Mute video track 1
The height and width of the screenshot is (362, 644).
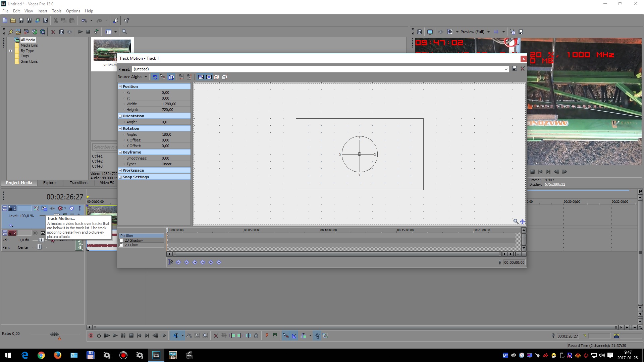coord(71,208)
